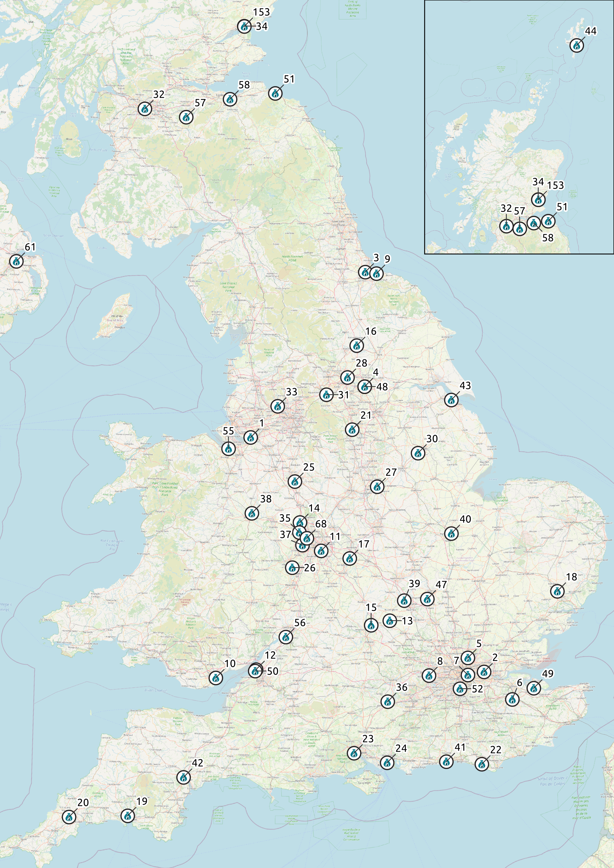Select the marker labeled 30
The image size is (614, 868).
click(418, 453)
